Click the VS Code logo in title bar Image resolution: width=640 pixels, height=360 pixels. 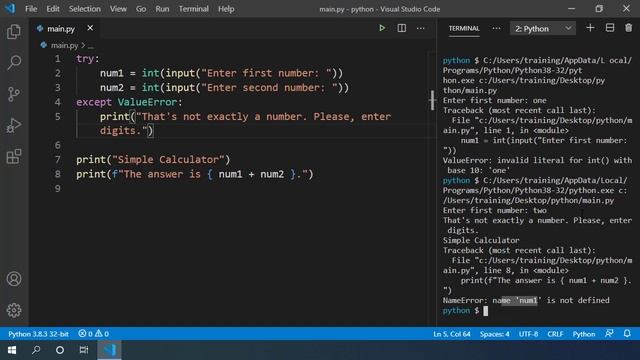[10, 9]
